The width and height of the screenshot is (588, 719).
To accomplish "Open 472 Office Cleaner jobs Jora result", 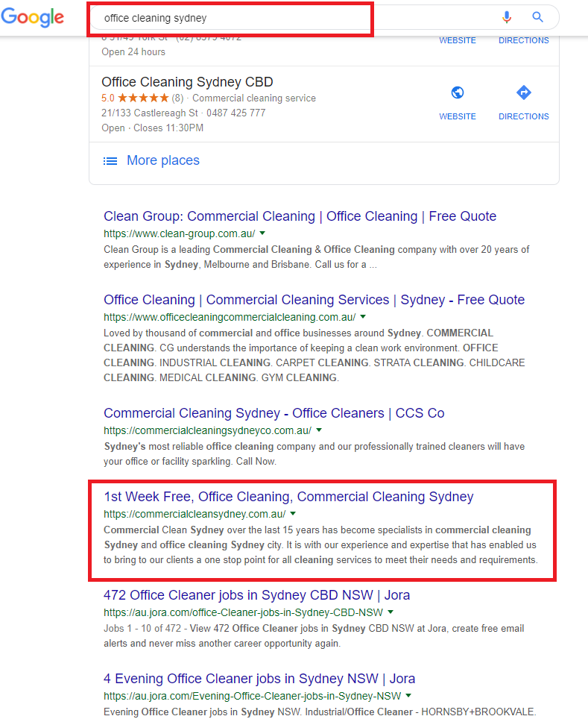I will click(256, 595).
